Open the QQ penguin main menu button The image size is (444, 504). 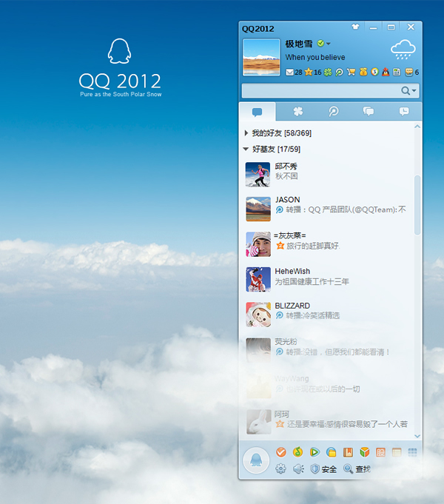pyautogui.click(x=256, y=460)
